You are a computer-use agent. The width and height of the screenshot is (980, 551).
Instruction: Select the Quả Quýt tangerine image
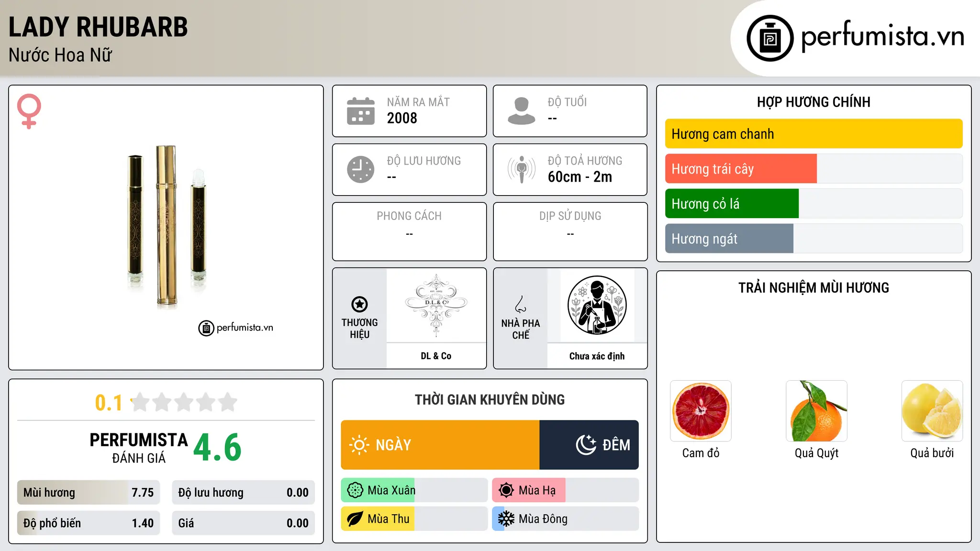[817, 411]
